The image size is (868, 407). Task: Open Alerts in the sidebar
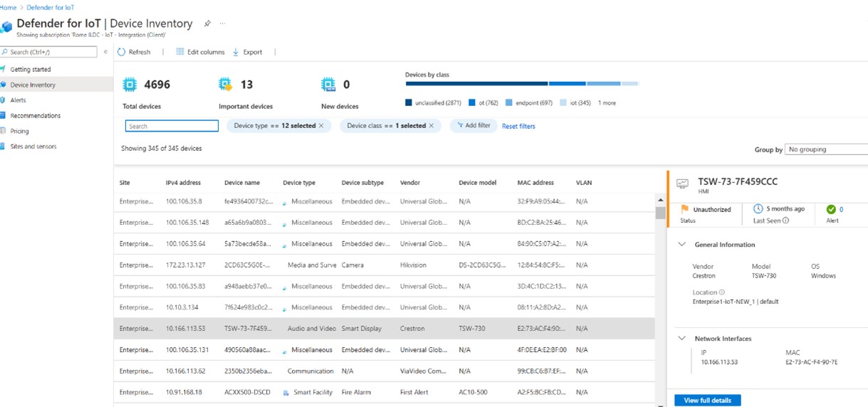[x=18, y=100]
